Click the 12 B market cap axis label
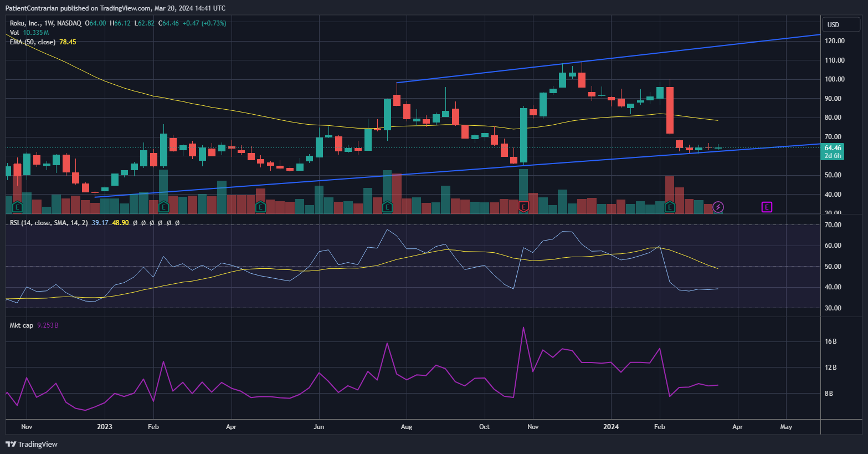The image size is (868, 454). 830,368
